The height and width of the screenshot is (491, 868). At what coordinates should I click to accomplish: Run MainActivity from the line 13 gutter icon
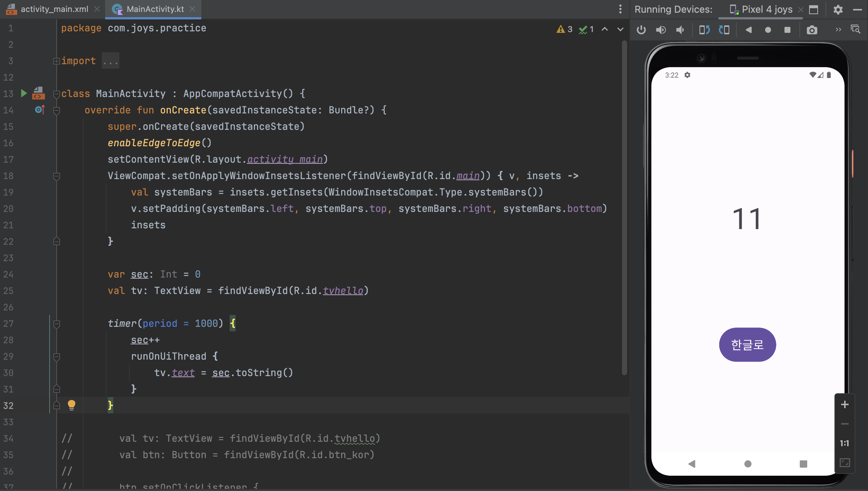(23, 93)
